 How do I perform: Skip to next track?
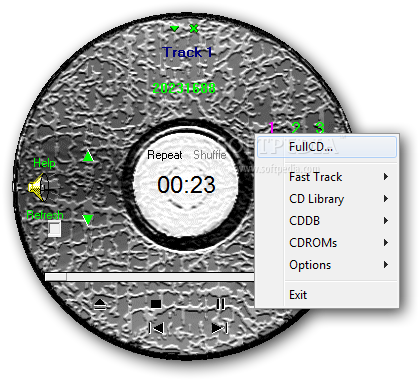pyautogui.click(x=220, y=328)
